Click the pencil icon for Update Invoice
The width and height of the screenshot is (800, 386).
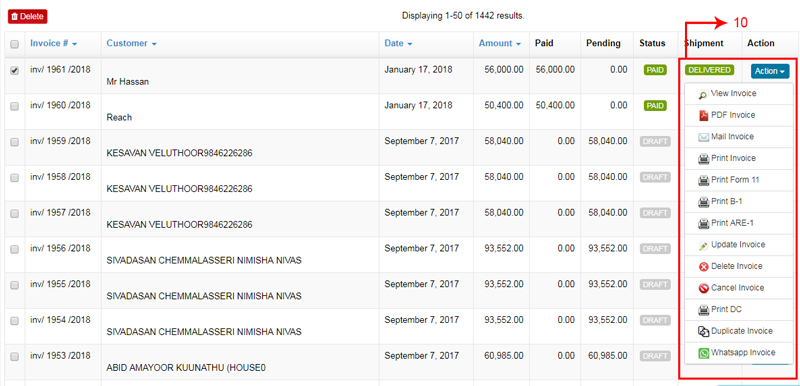[x=704, y=245]
